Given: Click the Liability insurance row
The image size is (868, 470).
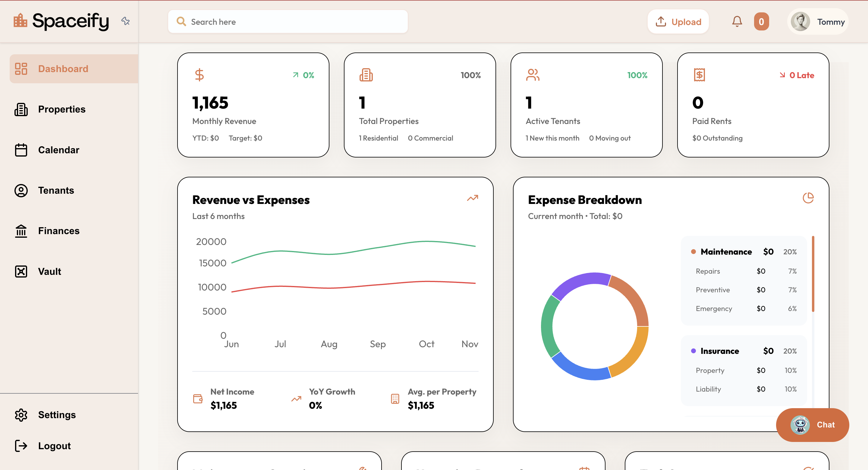Looking at the screenshot, I should (746, 389).
